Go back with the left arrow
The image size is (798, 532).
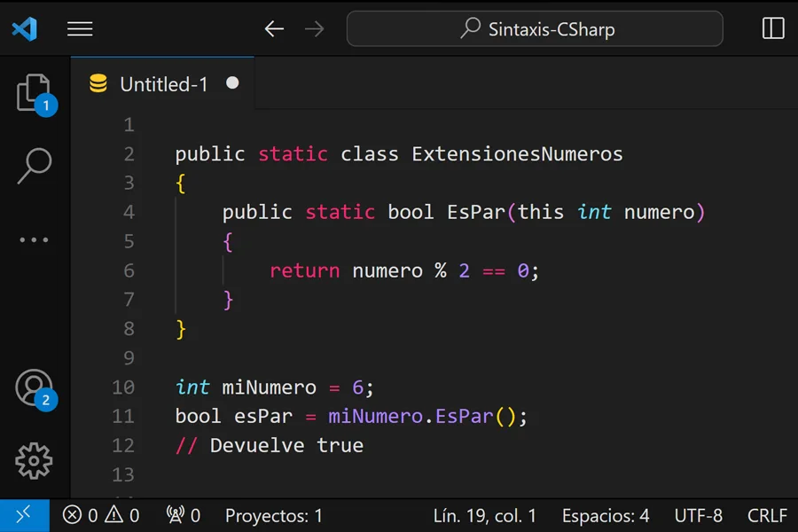[274, 29]
